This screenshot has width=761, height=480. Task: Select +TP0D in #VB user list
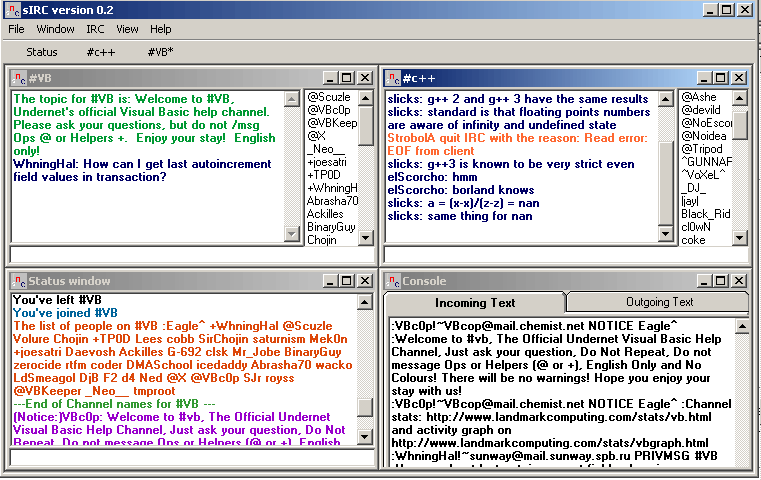[x=324, y=175]
